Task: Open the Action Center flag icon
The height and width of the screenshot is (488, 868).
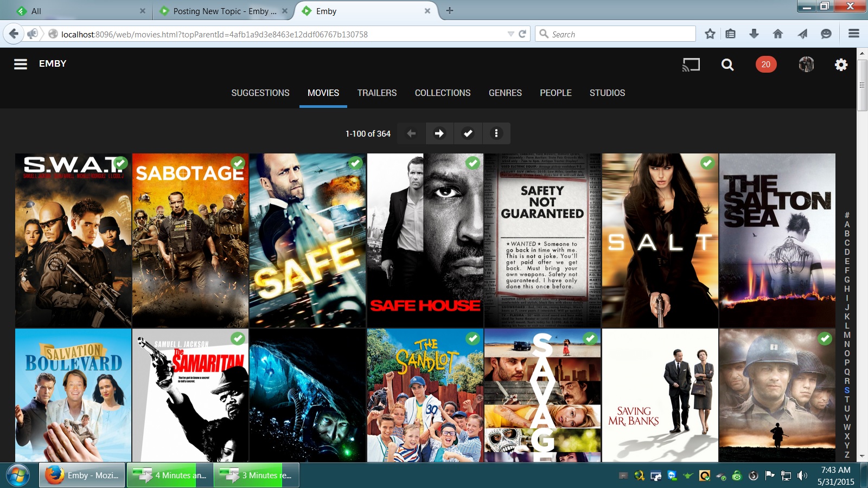Action: pos(769,476)
